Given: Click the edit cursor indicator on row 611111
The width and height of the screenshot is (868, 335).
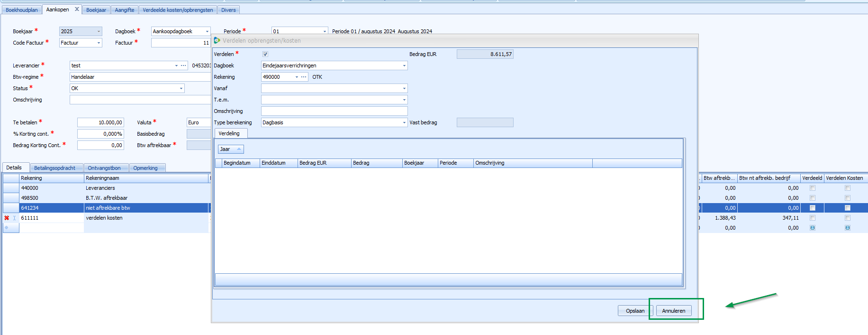Looking at the screenshot, I should 14,218.
